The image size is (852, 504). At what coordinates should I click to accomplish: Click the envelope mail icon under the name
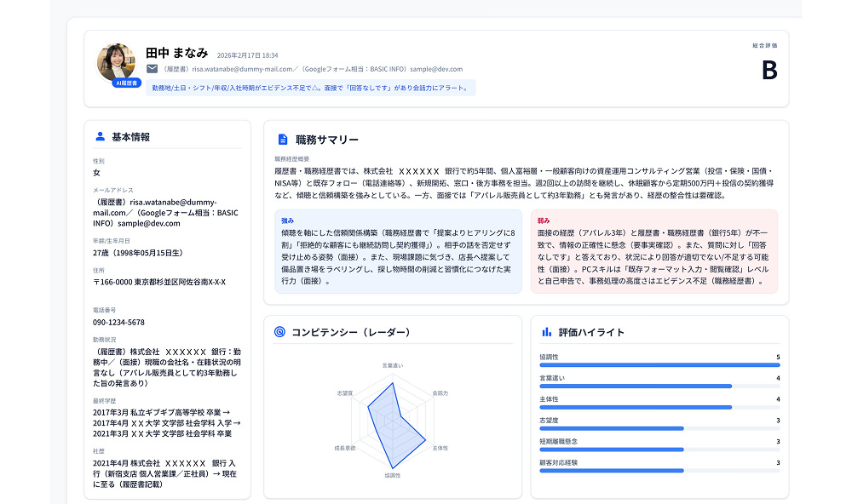pyautogui.click(x=152, y=69)
